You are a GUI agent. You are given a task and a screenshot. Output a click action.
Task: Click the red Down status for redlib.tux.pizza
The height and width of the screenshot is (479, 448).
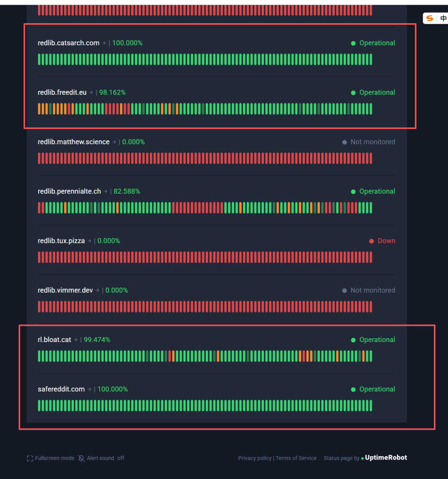coord(386,241)
